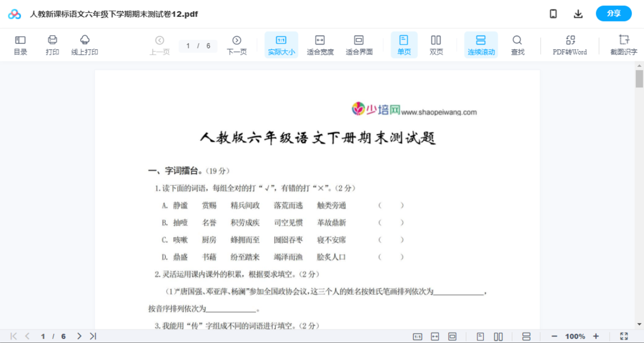Open mobile view via phone icon
Image resolution: width=644 pixels, height=343 pixels.
(x=553, y=14)
